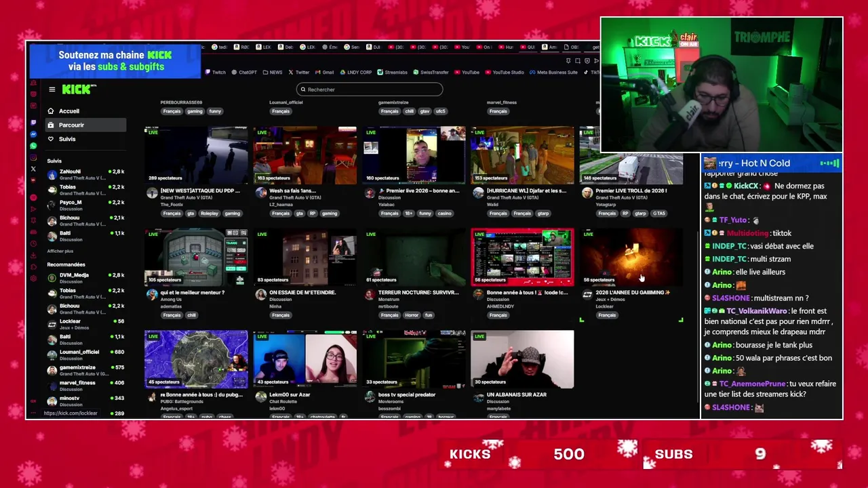Open highlighted 56 spectateurs AHMEDLNDY thumbnail

pyautogui.click(x=522, y=257)
